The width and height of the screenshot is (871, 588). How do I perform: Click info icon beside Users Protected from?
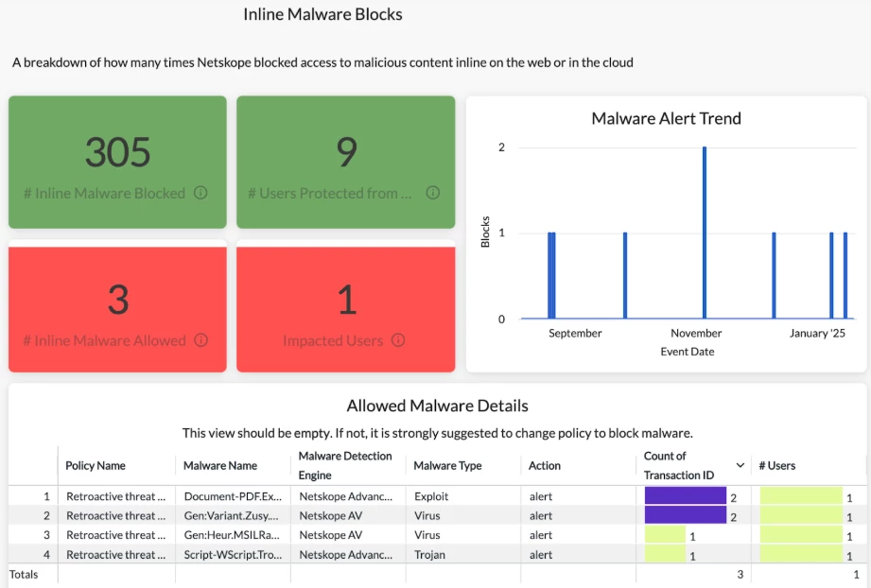[x=433, y=193]
